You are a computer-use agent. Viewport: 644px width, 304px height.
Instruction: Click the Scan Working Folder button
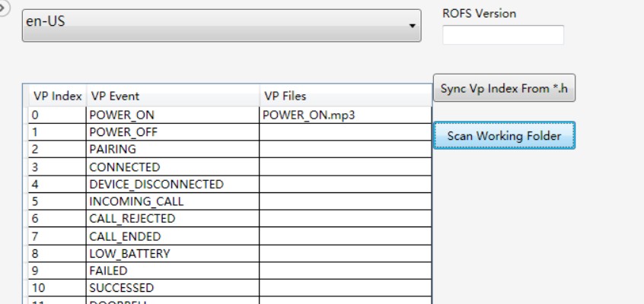click(x=504, y=136)
